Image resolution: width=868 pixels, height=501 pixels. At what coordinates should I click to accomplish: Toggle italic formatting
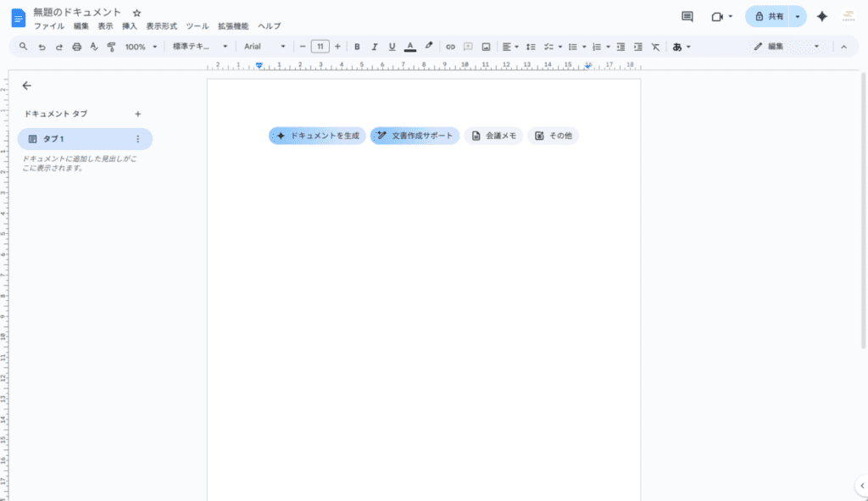[x=374, y=47]
